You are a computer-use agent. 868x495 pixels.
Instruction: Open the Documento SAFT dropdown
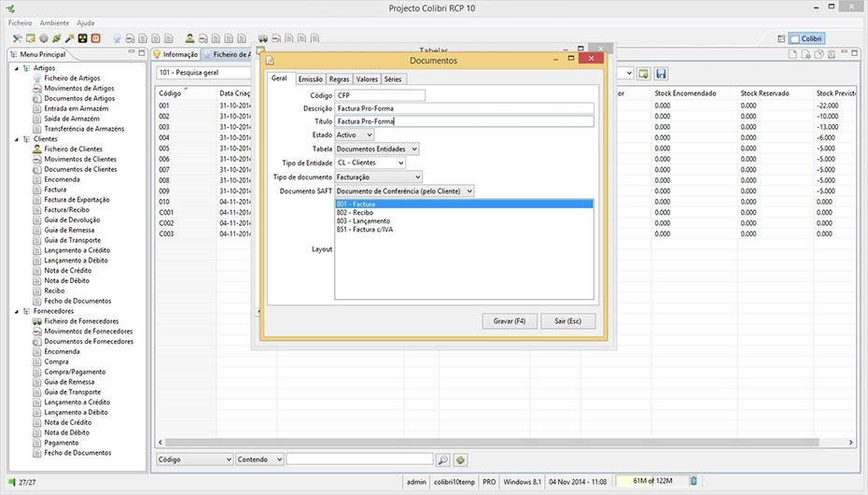point(404,191)
